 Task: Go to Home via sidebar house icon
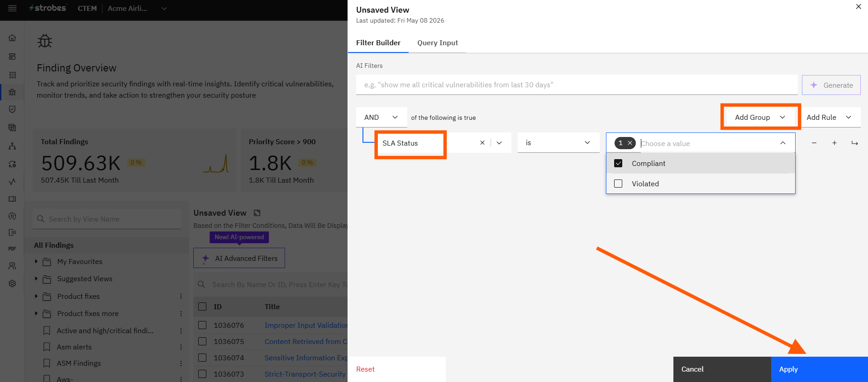pyautogui.click(x=12, y=38)
